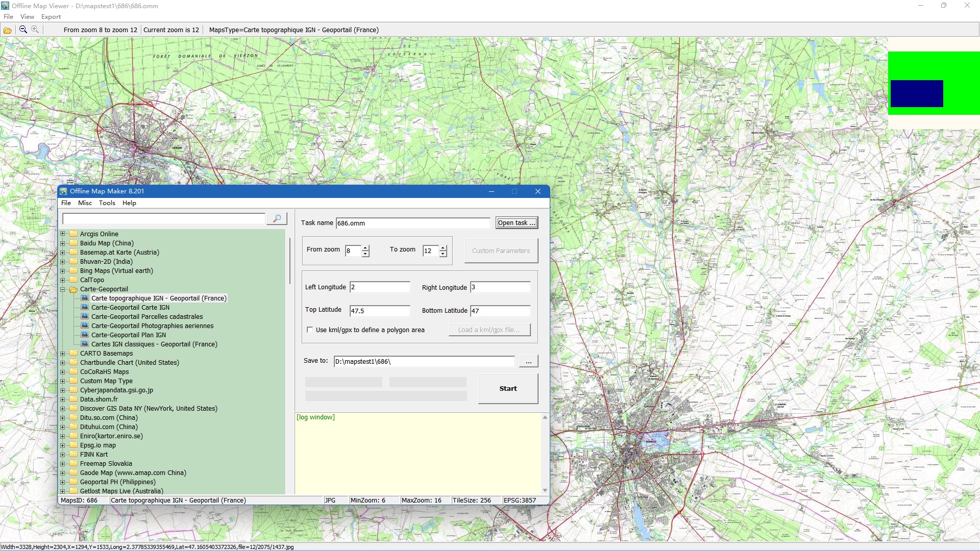The height and width of the screenshot is (551, 980).
Task: Select Carte-Geoportail Plan IGN map entry
Action: tap(128, 335)
